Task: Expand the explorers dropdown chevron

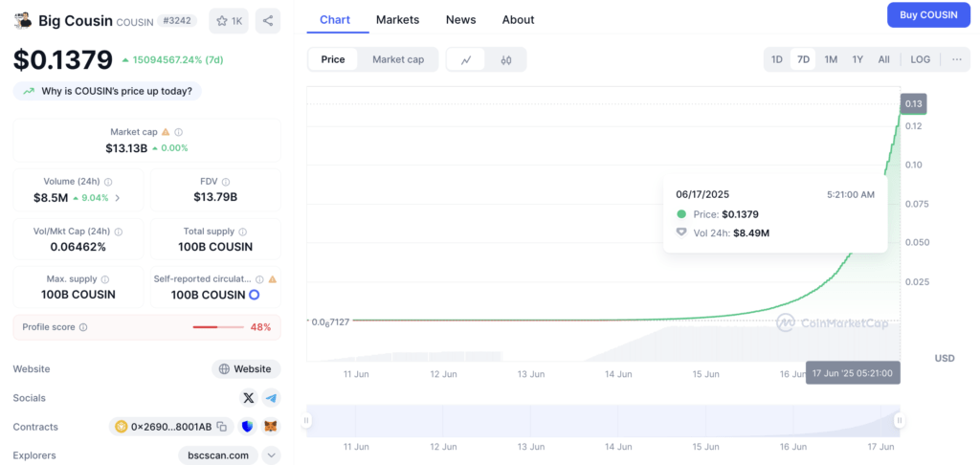Action: tap(271, 455)
